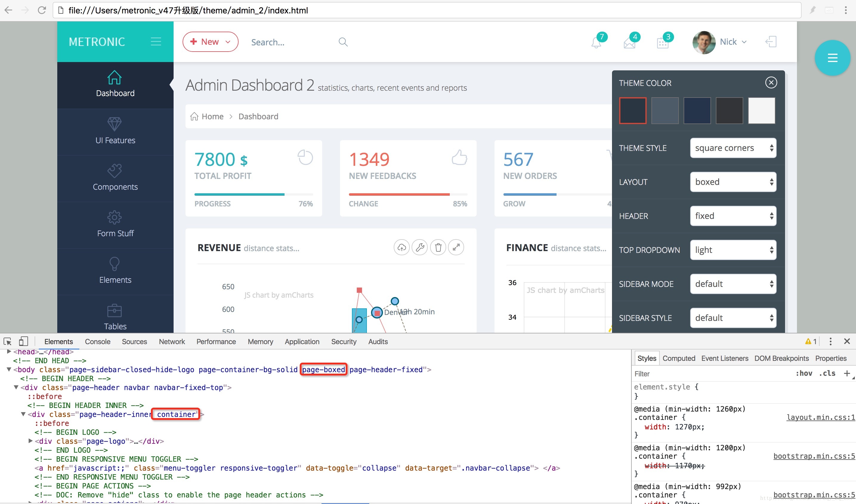Click the notification bell icon

pos(596,43)
